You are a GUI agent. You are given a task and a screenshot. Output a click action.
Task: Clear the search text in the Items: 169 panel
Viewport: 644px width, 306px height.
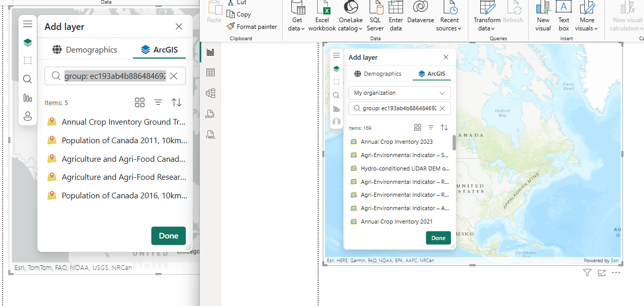[442, 108]
